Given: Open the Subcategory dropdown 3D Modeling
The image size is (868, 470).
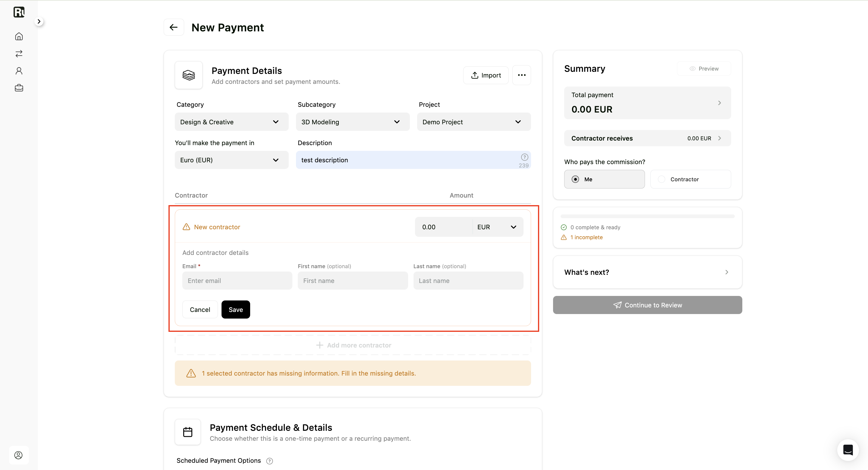Looking at the screenshot, I should coord(353,122).
